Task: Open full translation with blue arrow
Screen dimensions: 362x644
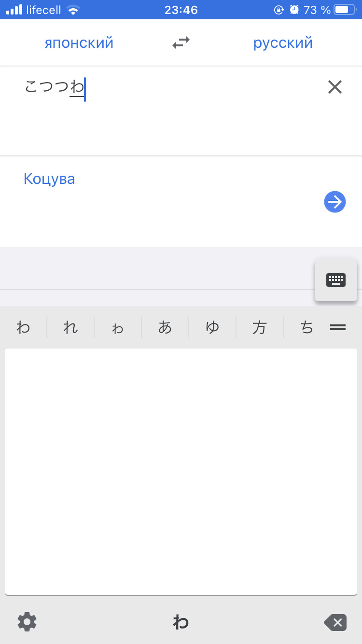Action: click(335, 202)
